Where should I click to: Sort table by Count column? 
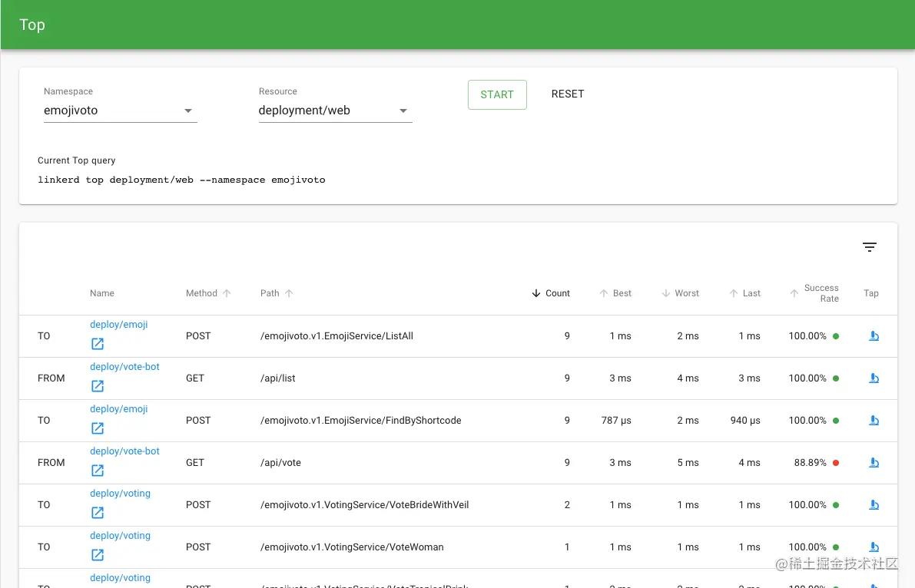pyautogui.click(x=550, y=293)
